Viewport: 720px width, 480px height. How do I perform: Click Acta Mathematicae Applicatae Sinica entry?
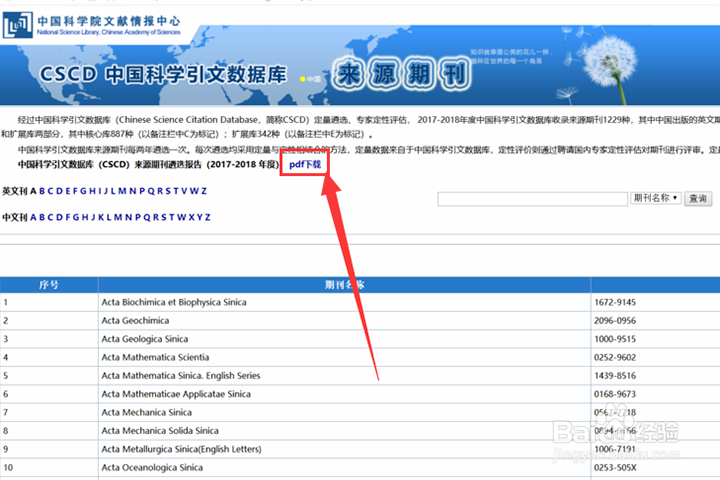176,394
